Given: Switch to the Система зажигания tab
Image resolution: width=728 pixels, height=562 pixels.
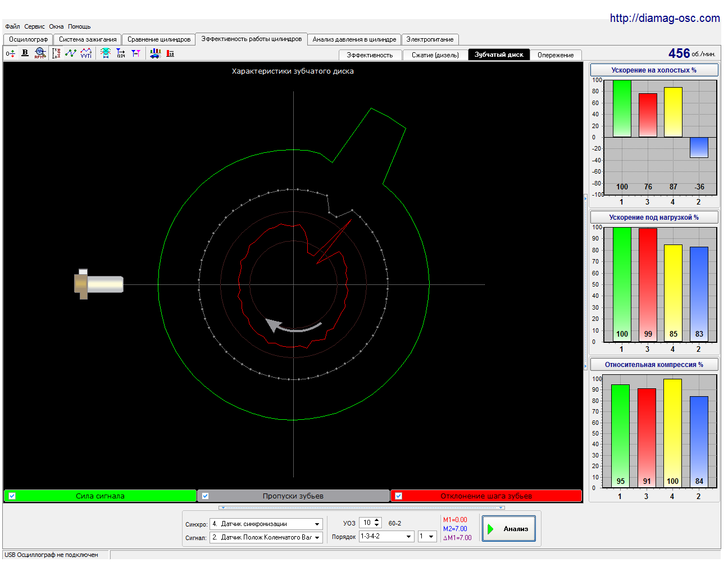Looking at the screenshot, I should (88, 39).
